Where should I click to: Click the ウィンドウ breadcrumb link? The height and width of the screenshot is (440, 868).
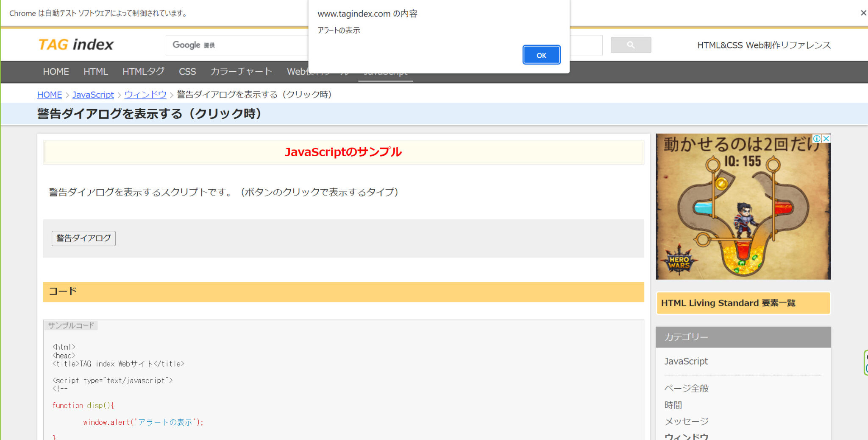pyautogui.click(x=145, y=95)
